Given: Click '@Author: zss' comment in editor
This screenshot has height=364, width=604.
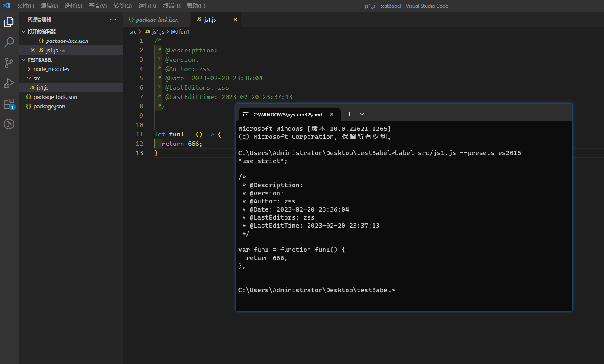Looking at the screenshot, I should [x=188, y=69].
